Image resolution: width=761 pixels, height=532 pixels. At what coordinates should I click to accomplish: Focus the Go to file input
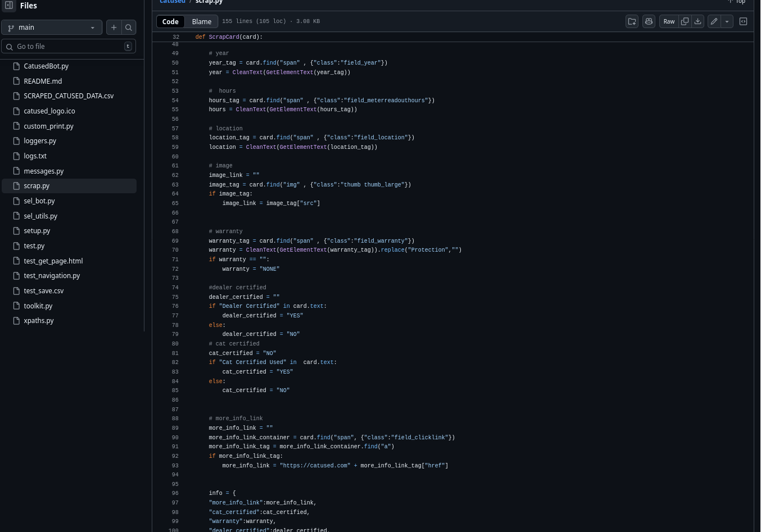[69, 47]
